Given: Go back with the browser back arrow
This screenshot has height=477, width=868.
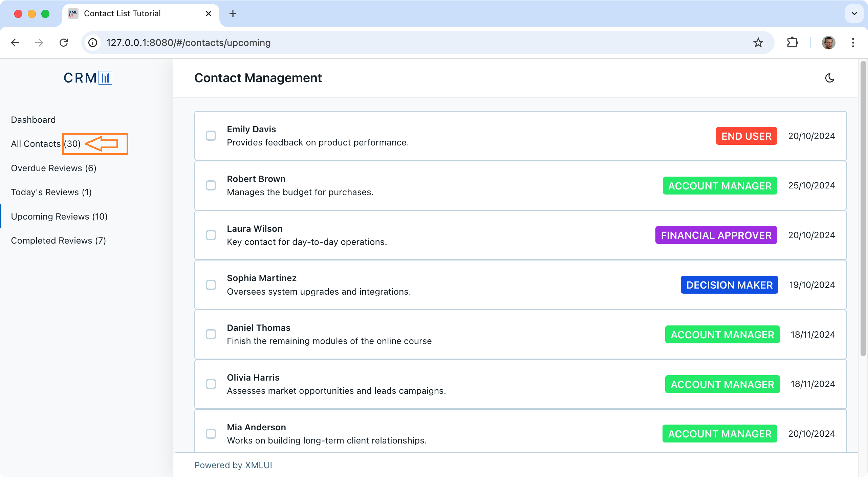Looking at the screenshot, I should pos(15,43).
